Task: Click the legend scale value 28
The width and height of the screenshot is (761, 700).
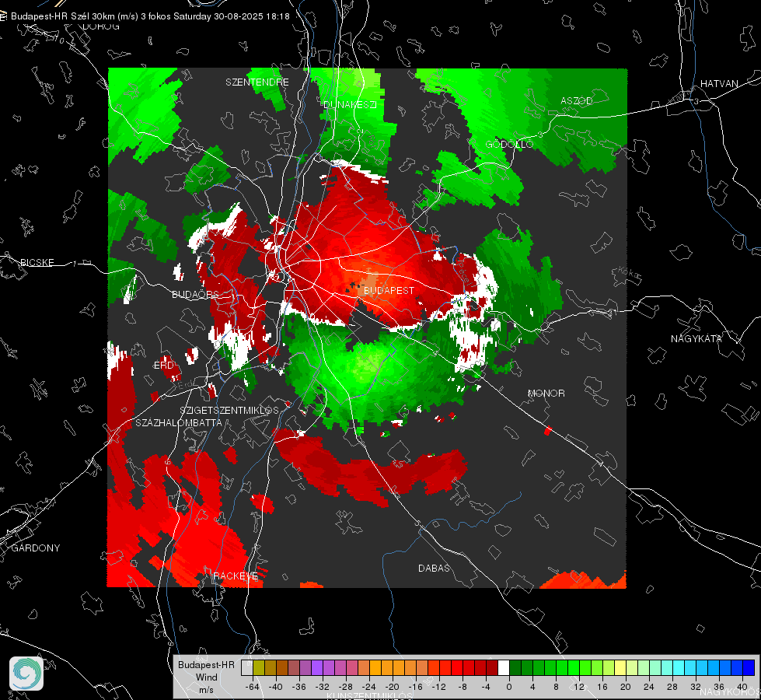Action: pyautogui.click(x=672, y=687)
